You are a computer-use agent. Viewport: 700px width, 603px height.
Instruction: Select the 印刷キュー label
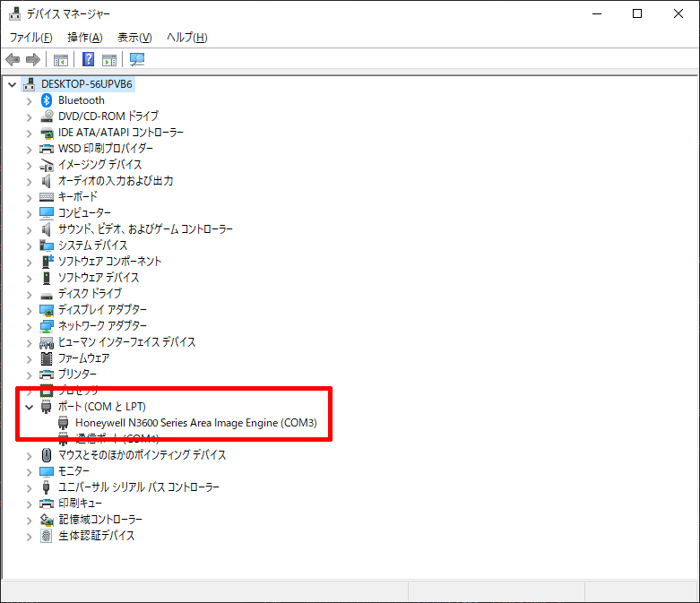[x=80, y=504]
